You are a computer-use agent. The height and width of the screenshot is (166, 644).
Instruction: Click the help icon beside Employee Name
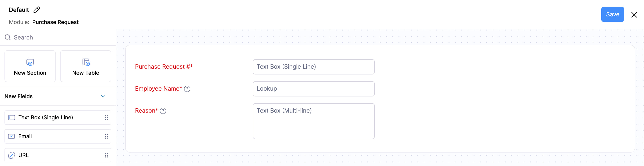[187, 89]
